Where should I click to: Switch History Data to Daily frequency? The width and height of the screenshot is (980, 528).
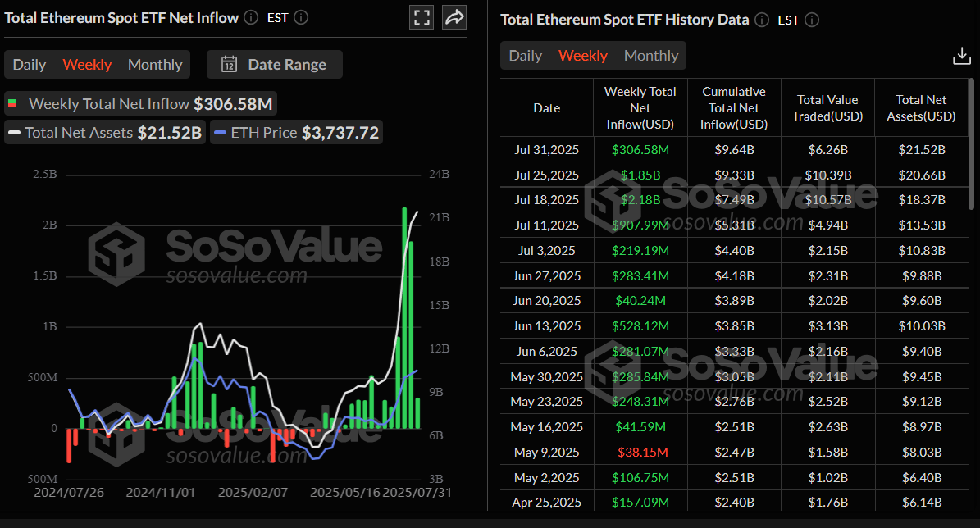tap(525, 56)
